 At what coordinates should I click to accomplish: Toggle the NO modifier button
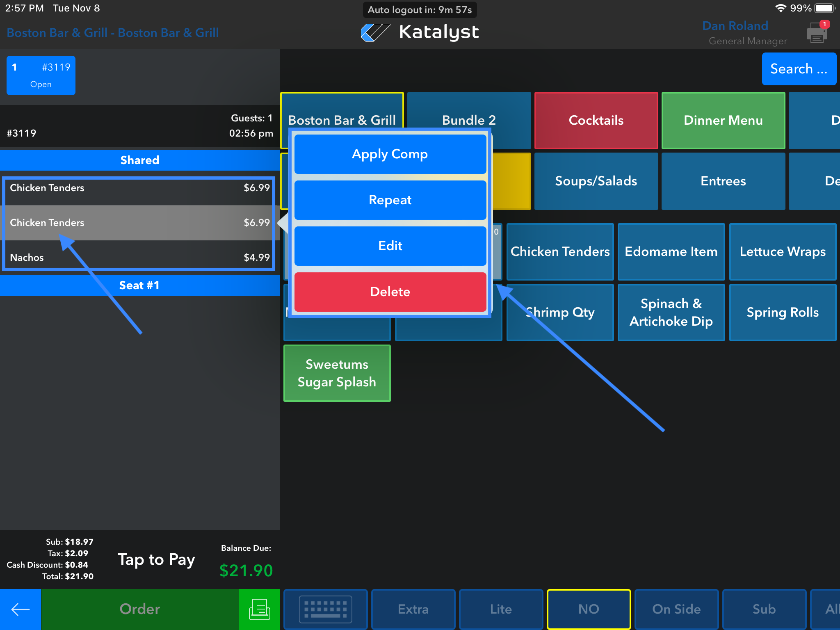tap(589, 609)
